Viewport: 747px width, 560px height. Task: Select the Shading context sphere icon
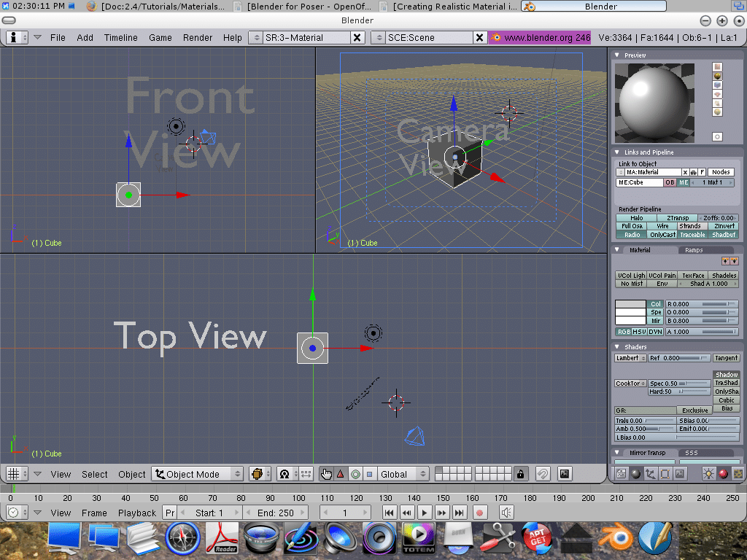(635, 474)
